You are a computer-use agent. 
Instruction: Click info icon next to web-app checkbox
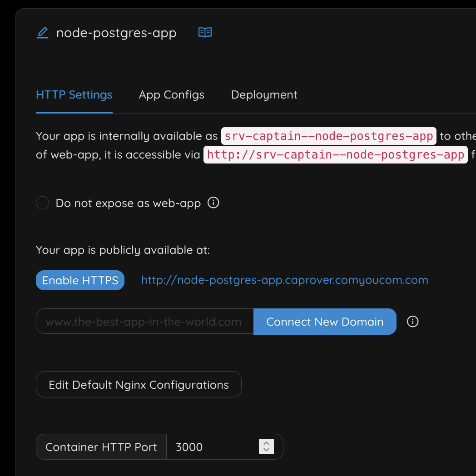(x=213, y=203)
